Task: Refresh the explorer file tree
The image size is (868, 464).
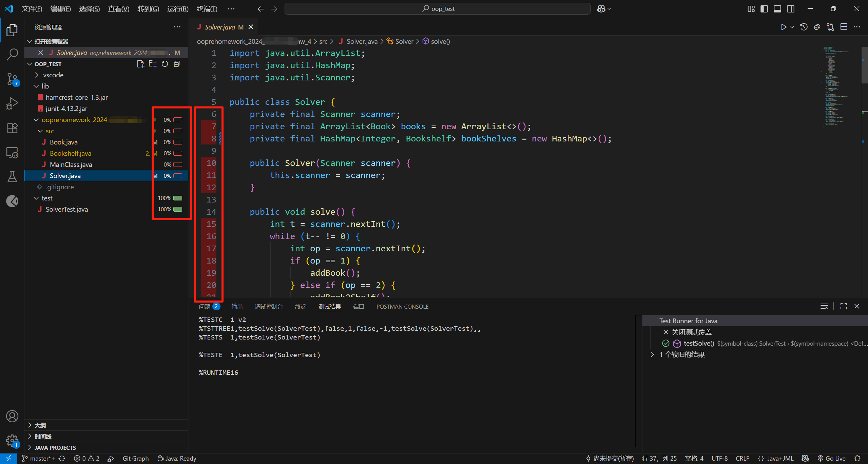Action: [165, 64]
